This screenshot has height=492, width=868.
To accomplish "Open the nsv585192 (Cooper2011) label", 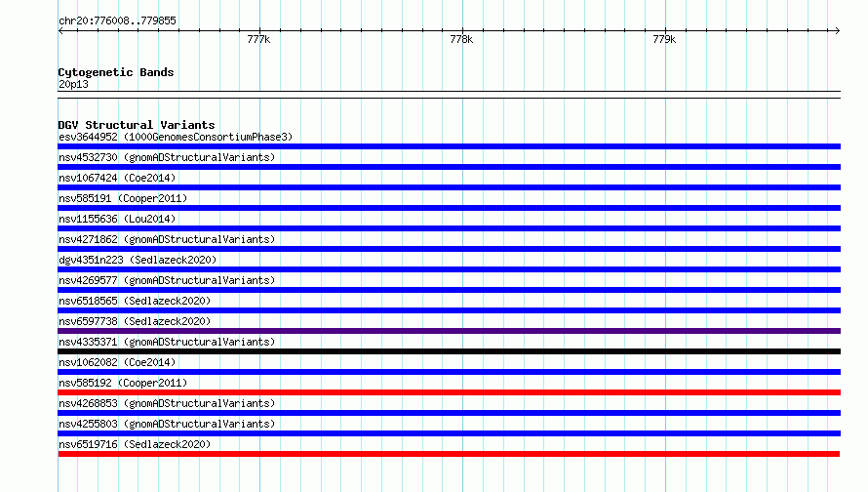I will tap(123, 383).
